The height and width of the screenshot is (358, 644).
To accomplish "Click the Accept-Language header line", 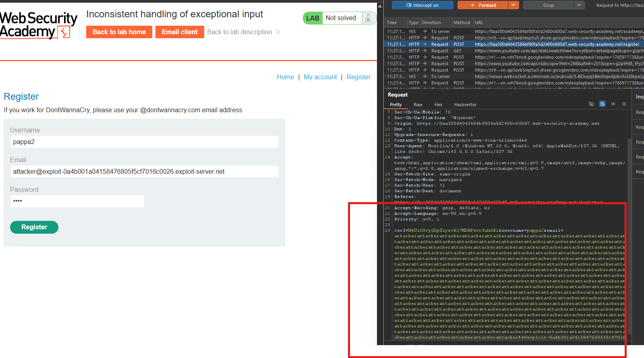I will coord(438,214).
